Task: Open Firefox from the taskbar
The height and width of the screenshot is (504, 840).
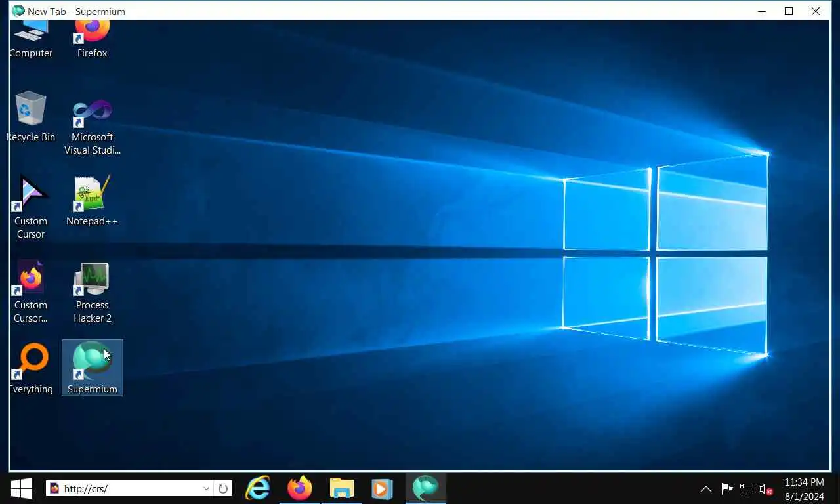Action: tap(300, 488)
